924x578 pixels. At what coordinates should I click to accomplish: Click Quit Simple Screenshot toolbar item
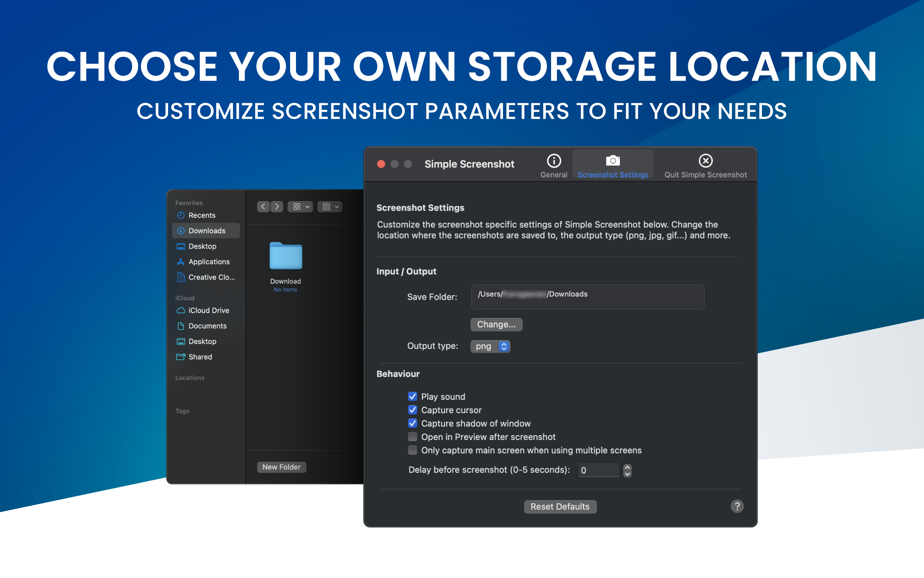tap(705, 166)
